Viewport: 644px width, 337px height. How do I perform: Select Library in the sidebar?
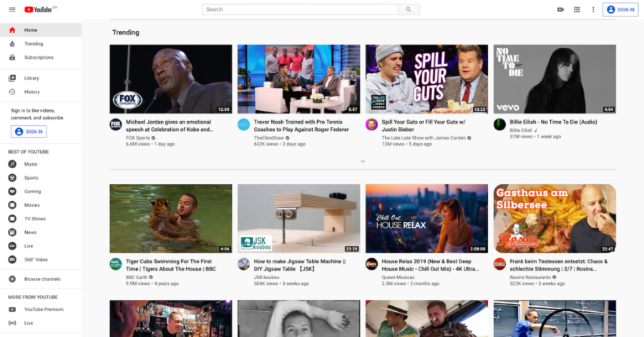click(x=41, y=78)
